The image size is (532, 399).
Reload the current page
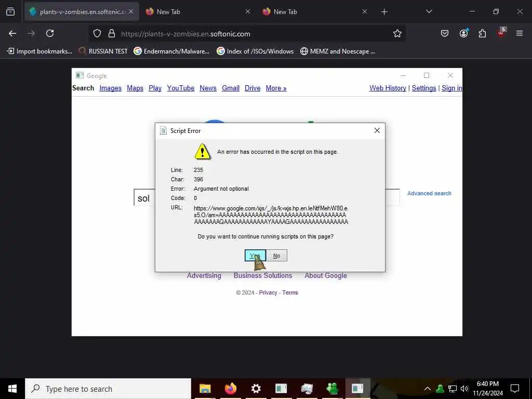pyautogui.click(x=50, y=33)
